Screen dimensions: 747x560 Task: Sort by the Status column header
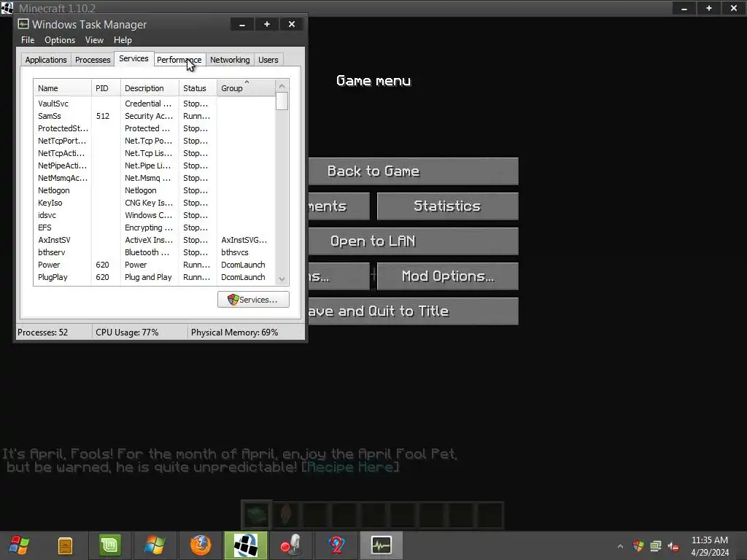[198, 88]
